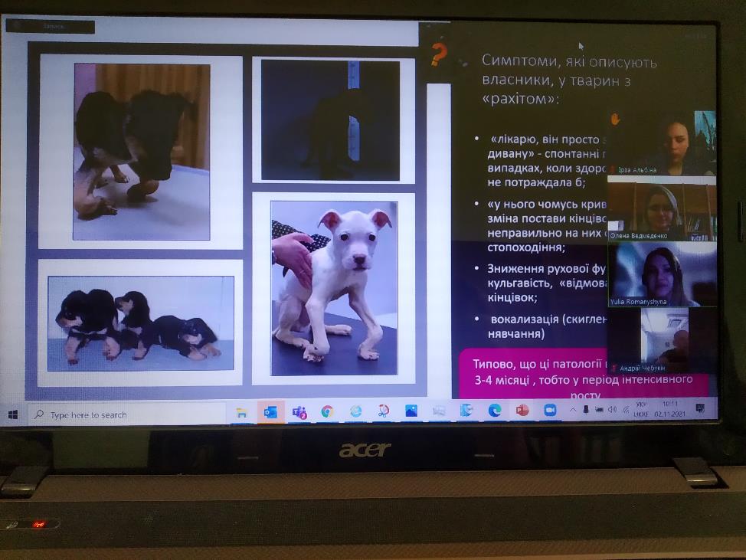This screenshot has width=746, height=560.
Task: Launch Google Chrome from the taskbar
Action: tap(327, 411)
